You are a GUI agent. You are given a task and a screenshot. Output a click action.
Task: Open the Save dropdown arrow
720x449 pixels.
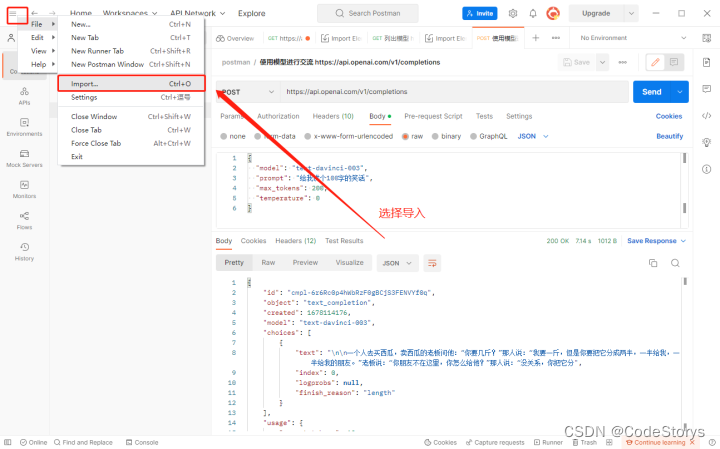point(602,62)
